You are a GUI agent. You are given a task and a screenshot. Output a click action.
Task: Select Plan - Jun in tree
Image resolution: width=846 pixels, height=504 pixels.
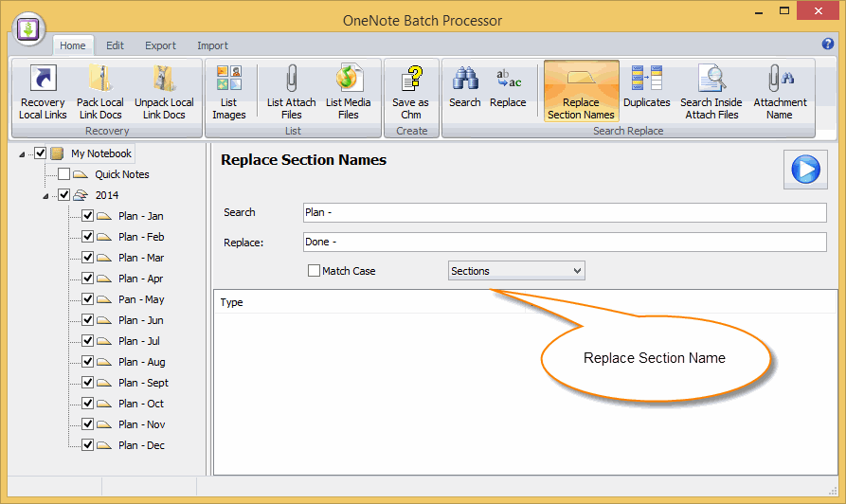[141, 320]
